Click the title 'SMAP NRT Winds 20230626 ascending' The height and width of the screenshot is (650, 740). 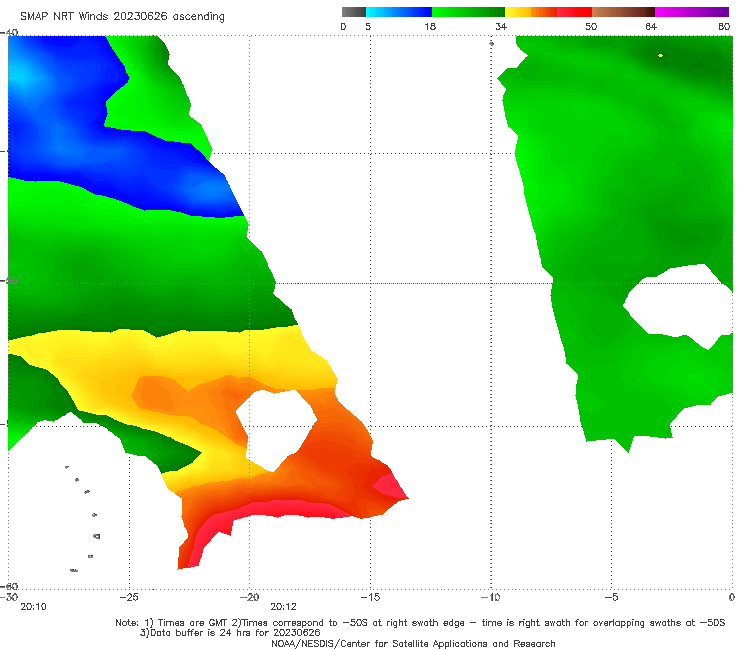pyautogui.click(x=122, y=16)
